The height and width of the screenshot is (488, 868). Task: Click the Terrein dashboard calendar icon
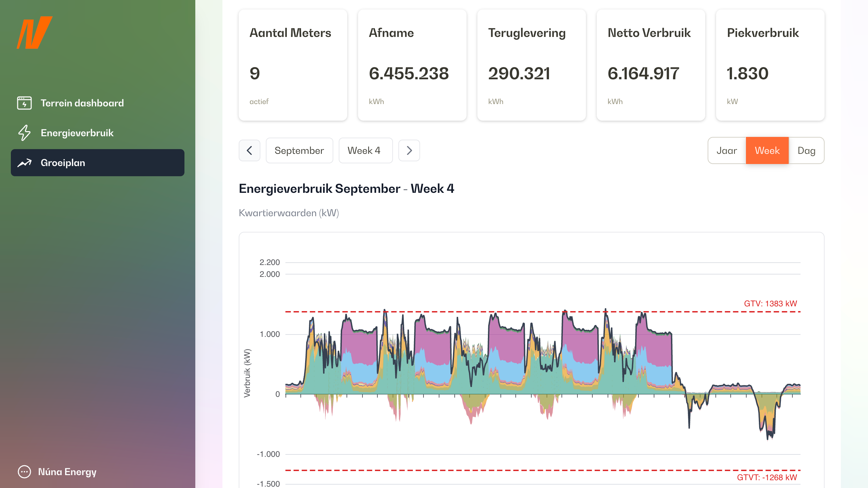click(24, 103)
